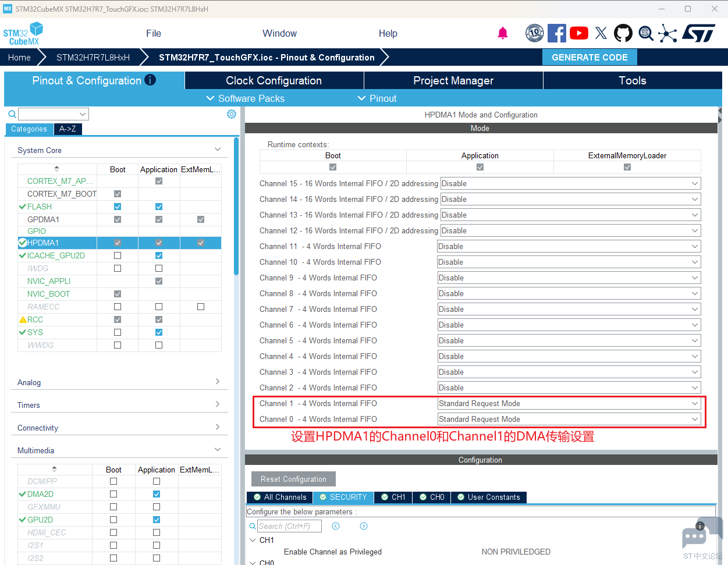Screen dimensions: 728x565
Task: Click the ST logo icon
Action: [698, 33]
